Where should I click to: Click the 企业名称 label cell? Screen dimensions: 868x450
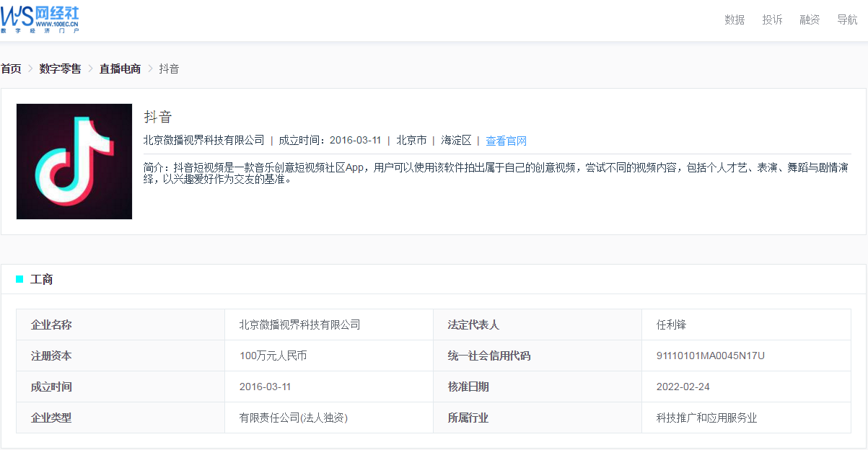[120, 325]
